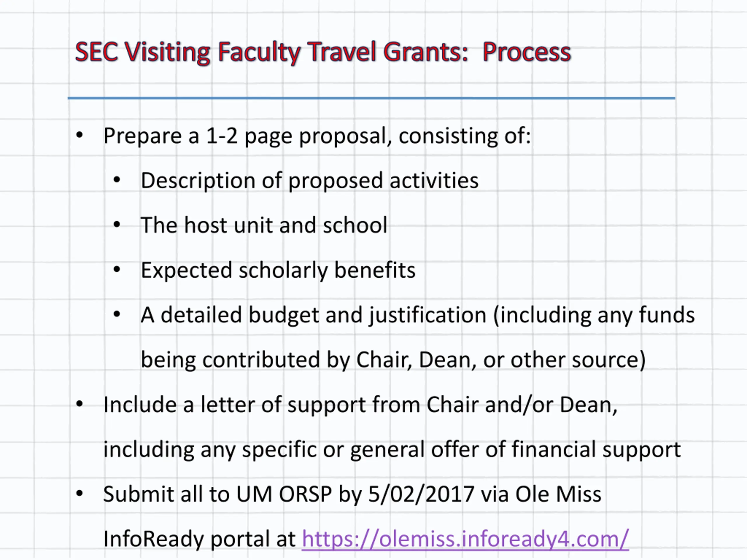Click the bullet before A detailed budget
Screen dimensions: 747x560
coord(117,314)
